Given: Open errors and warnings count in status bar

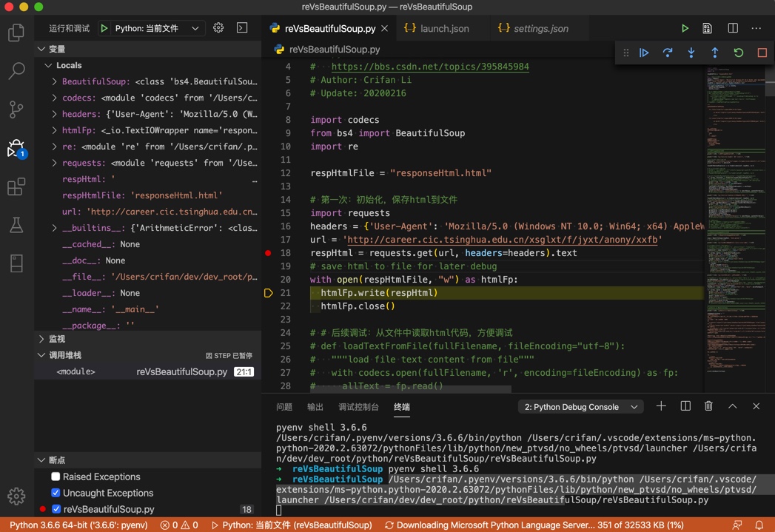Looking at the screenshot, I should click(x=179, y=525).
